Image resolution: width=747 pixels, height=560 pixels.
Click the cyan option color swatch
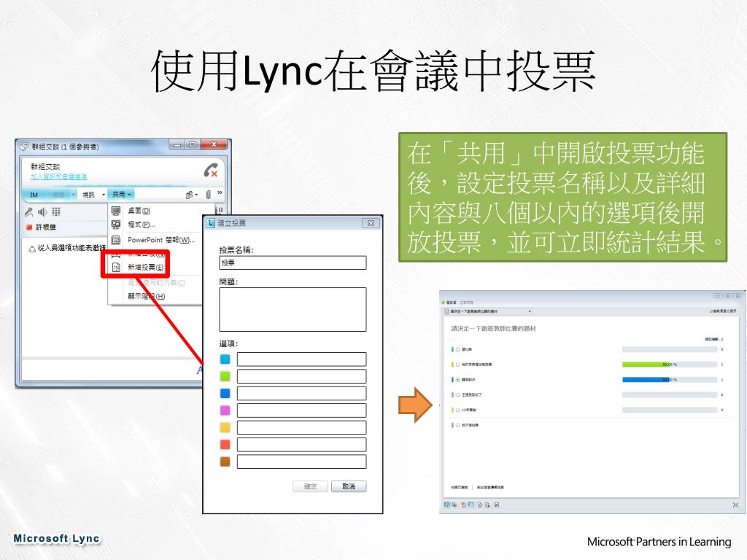225,359
